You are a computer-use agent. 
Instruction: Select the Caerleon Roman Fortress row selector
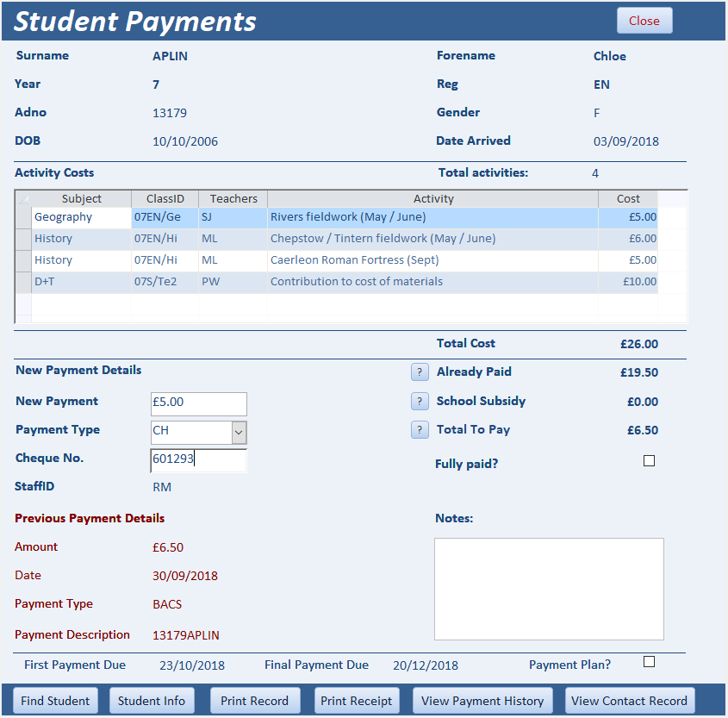coord(23,260)
